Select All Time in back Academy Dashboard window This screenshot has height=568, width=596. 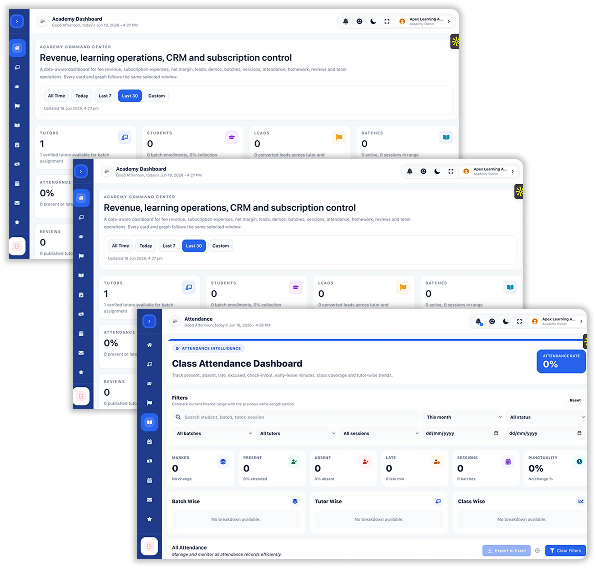(56, 96)
